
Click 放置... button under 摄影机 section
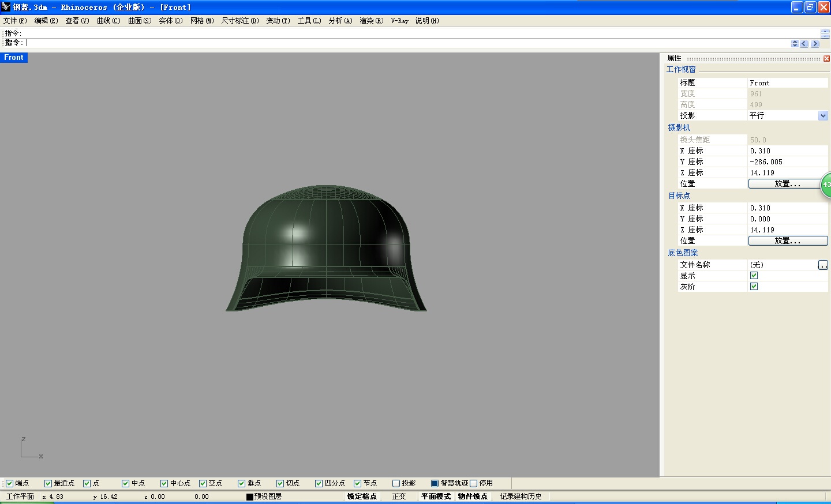coord(788,184)
